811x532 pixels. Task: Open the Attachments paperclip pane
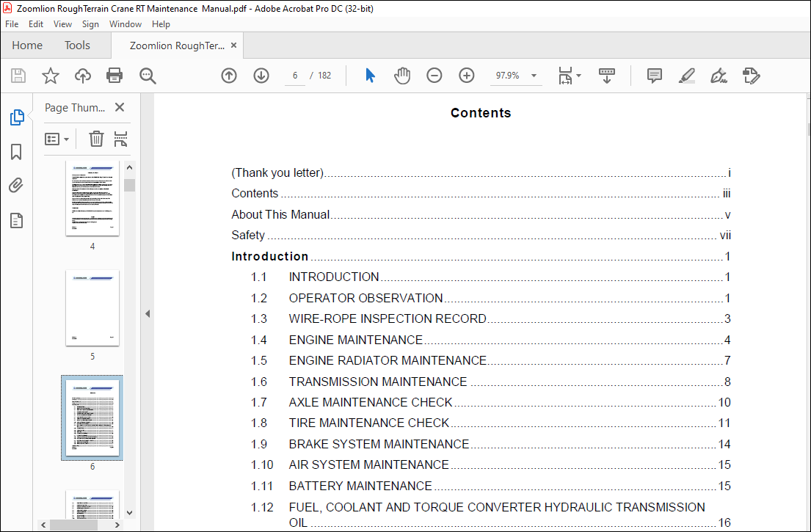17,185
